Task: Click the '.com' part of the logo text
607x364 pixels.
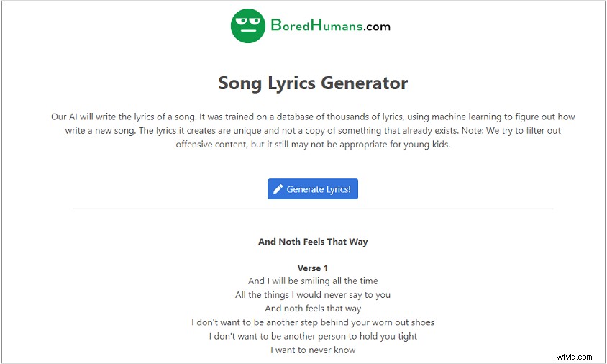Action: pyautogui.click(x=377, y=27)
